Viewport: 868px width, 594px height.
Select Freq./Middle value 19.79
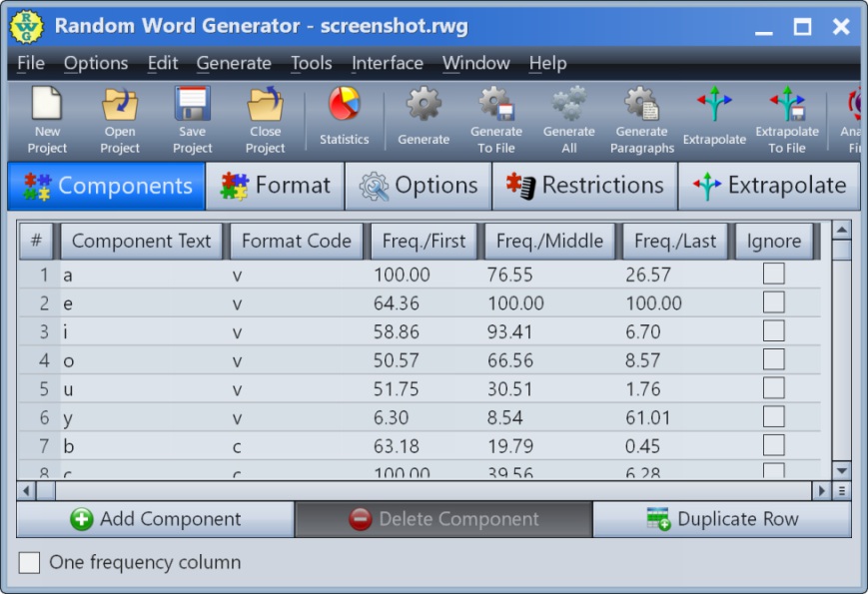[x=510, y=446]
